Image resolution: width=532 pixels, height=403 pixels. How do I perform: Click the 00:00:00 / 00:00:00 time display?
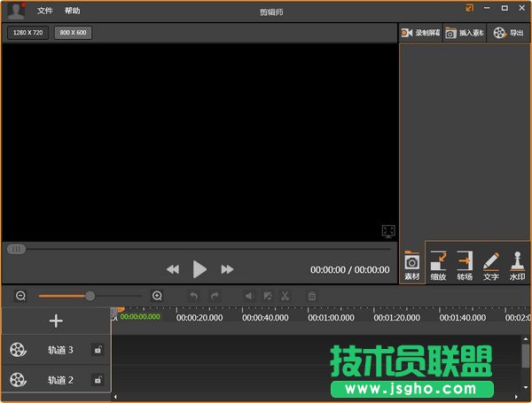(x=350, y=270)
